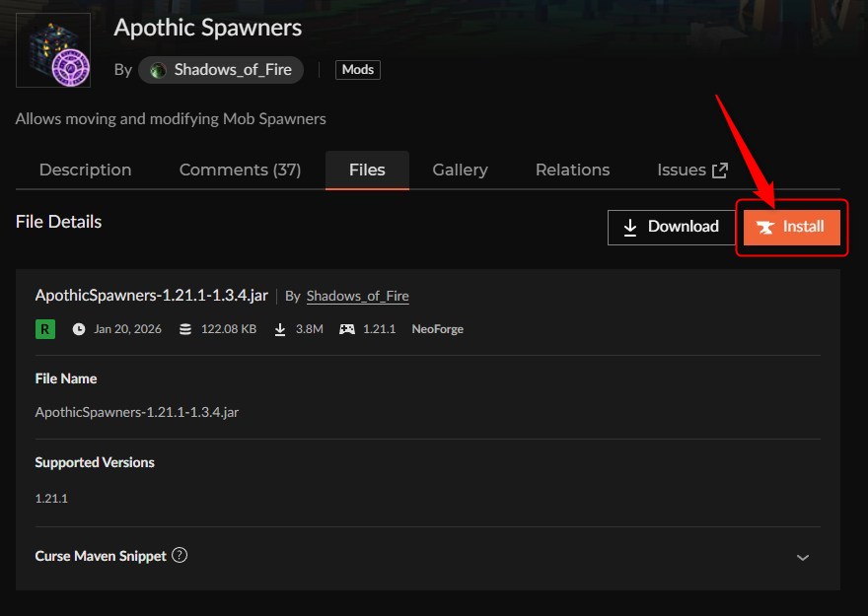Select the Files tab
Image resolution: width=868 pixels, height=616 pixels.
point(367,170)
